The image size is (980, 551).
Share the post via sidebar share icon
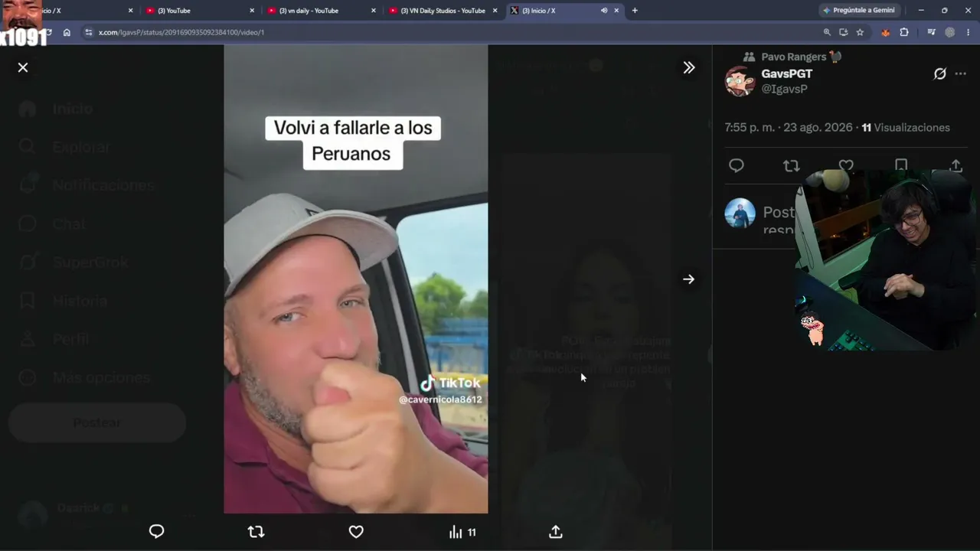tap(956, 165)
